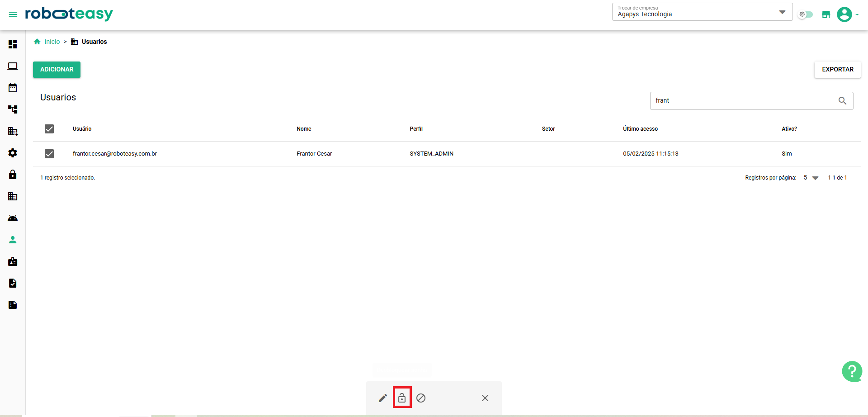The width and height of the screenshot is (868, 417).
Task: Click the padlock icon in bottom action bar
Action: [x=402, y=398]
